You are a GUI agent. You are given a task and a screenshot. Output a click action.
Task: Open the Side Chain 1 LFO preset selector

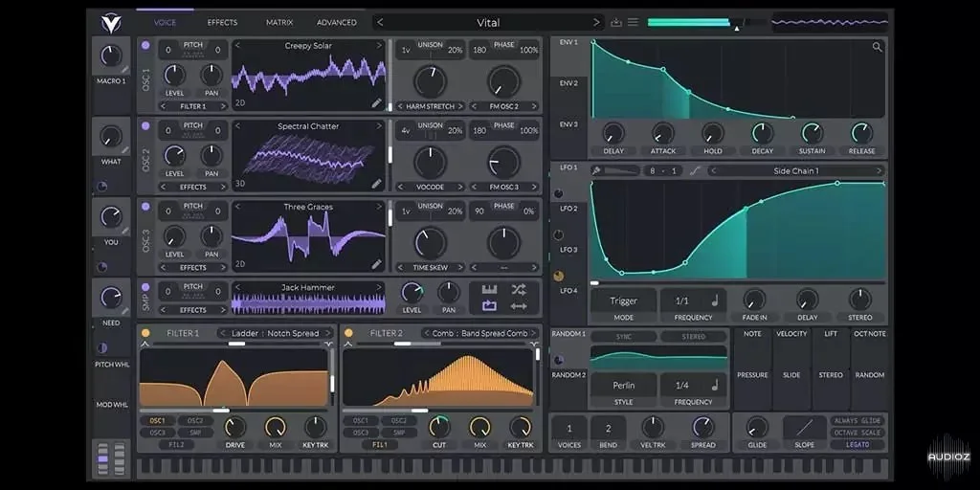point(796,170)
